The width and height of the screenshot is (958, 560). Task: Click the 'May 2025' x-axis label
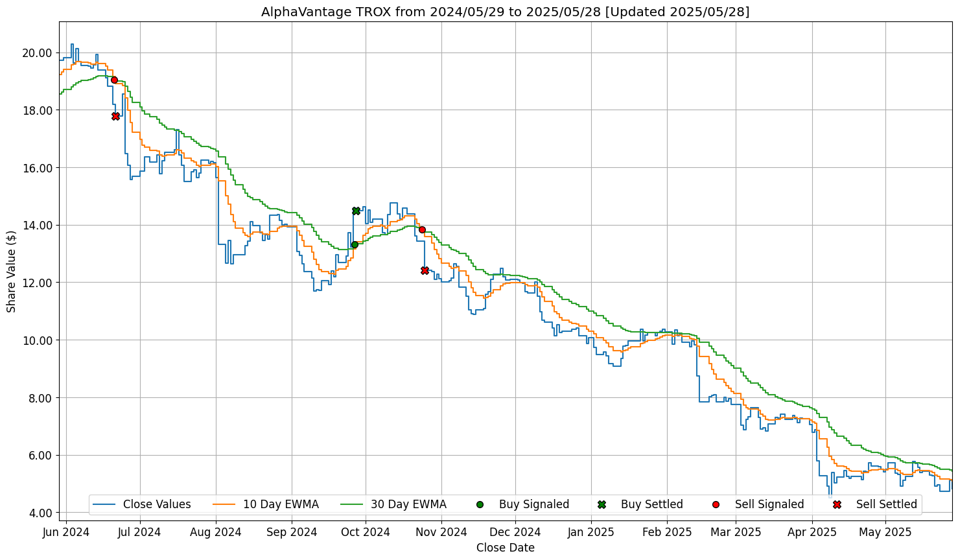pos(885,532)
